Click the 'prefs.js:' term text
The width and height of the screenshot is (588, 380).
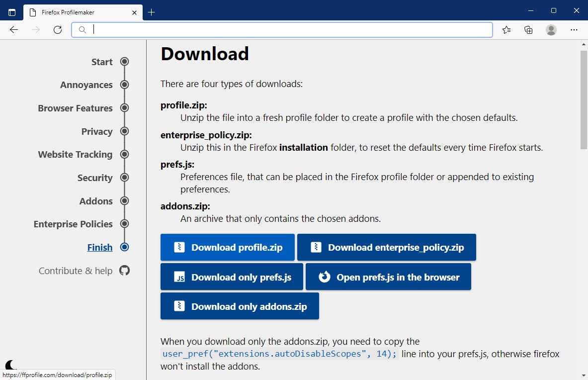[x=177, y=164]
